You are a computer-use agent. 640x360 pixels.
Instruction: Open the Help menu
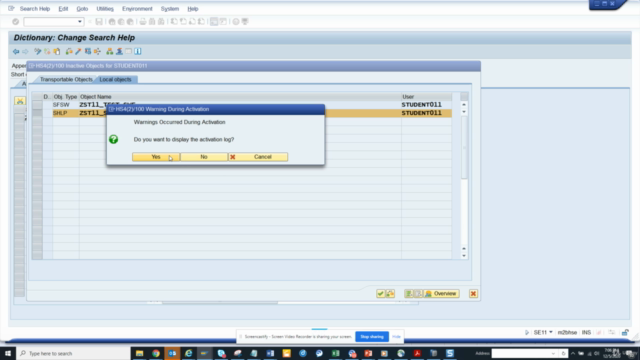(x=193, y=9)
